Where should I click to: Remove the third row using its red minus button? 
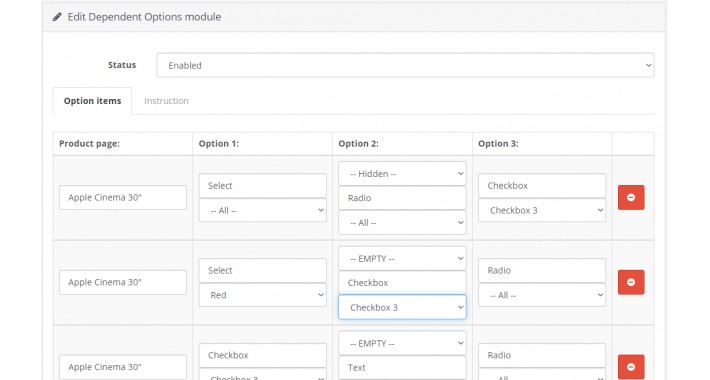(x=631, y=367)
